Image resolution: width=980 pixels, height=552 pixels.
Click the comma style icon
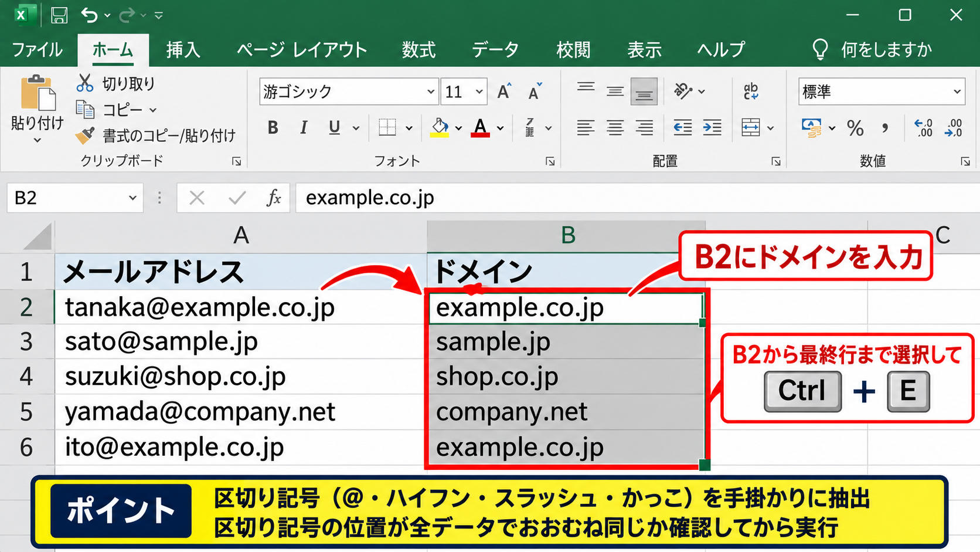tap(885, 127)
